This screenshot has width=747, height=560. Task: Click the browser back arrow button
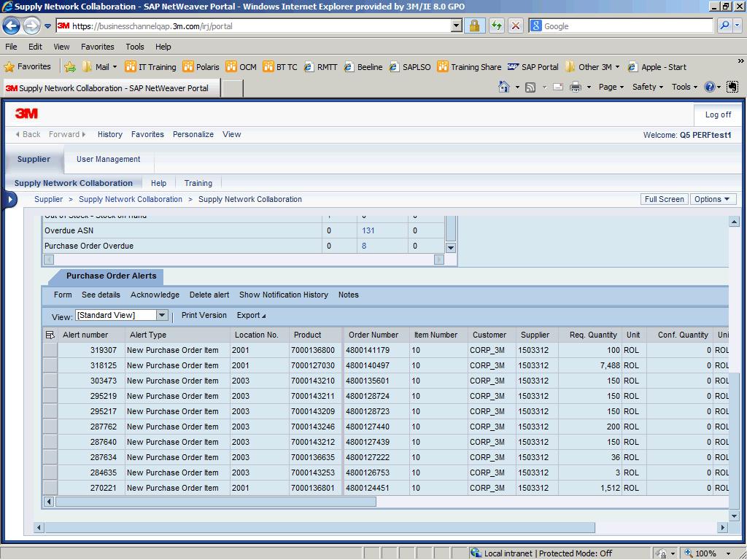(x=12, y=26)
